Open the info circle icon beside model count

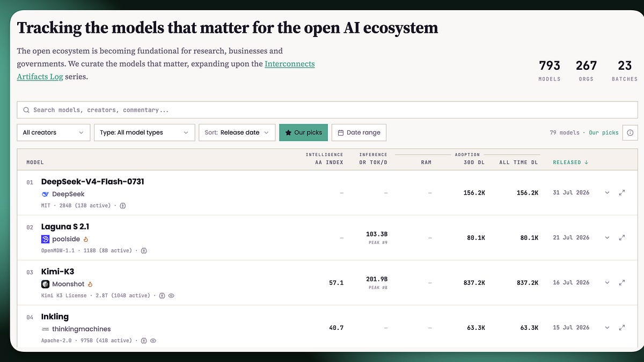(630, 132)
